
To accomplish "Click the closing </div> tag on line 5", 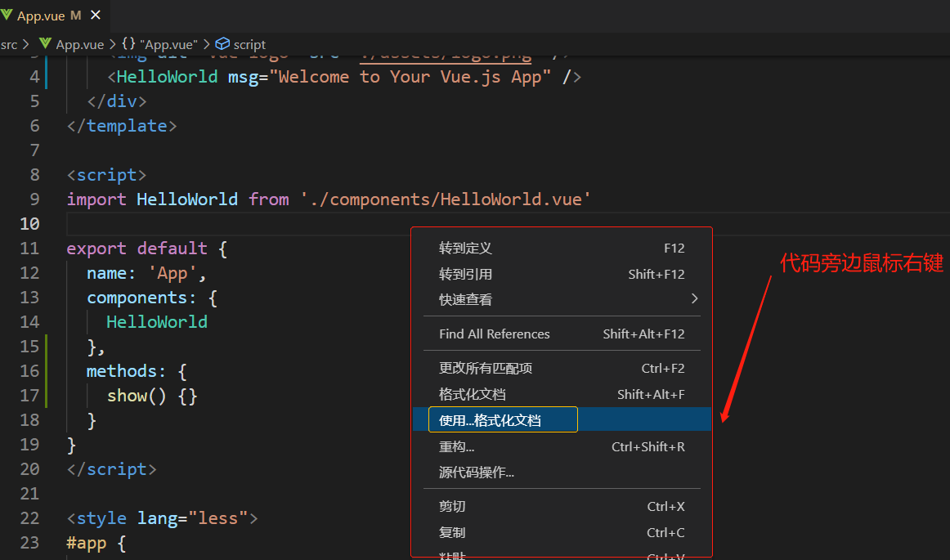I will [x=117, y=101].
